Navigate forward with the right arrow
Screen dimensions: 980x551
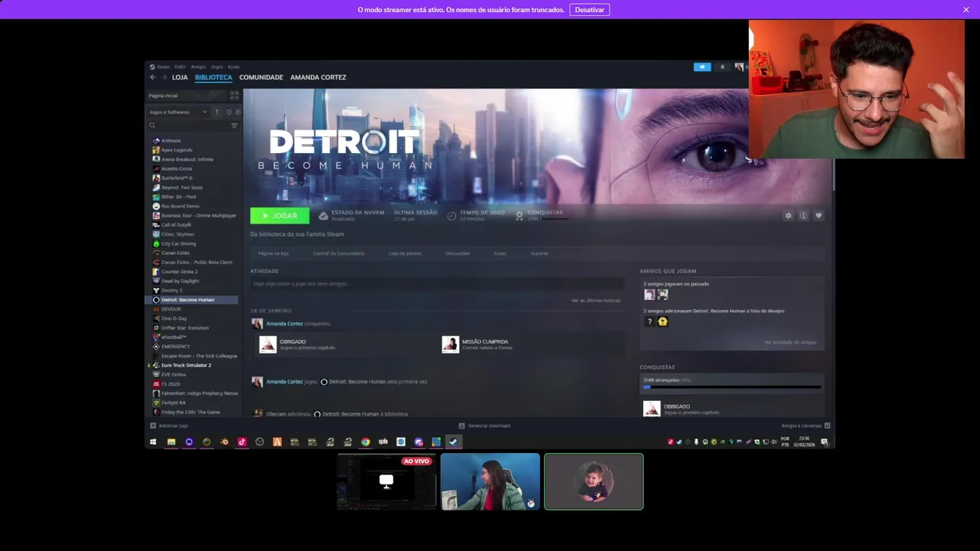click(x=163, y=77)
